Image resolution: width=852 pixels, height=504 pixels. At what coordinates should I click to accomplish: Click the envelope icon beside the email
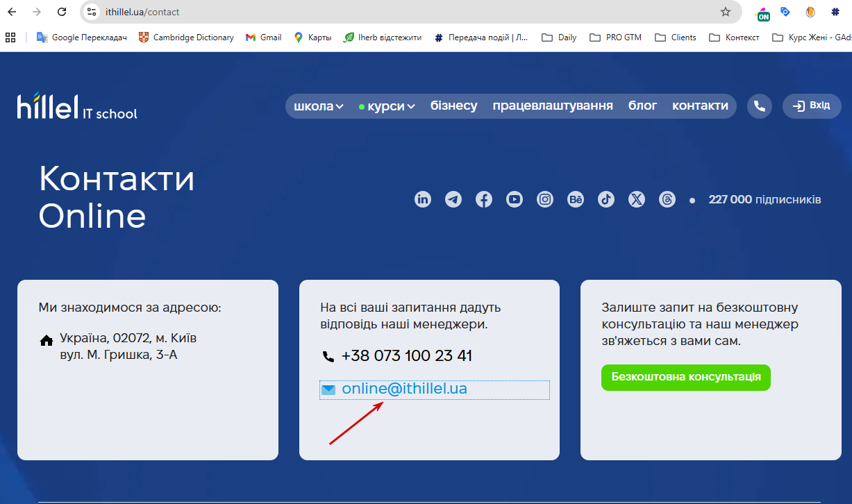pos(328,390)
